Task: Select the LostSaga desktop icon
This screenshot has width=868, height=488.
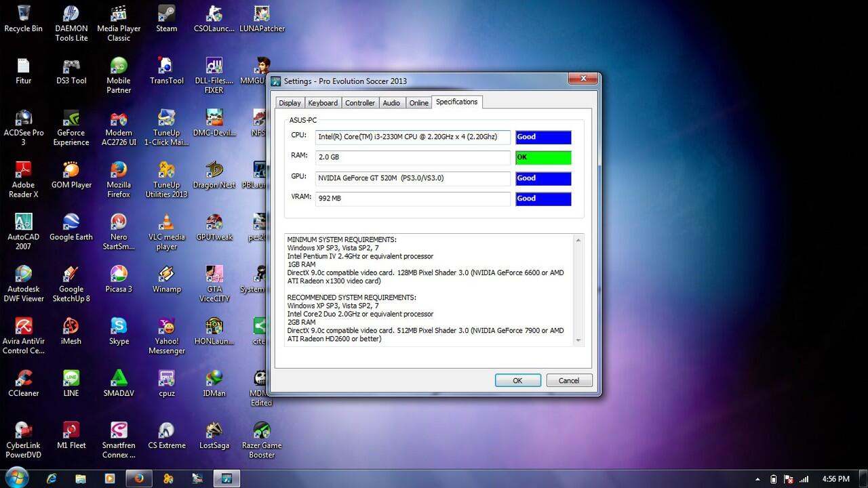Action: 214,436
